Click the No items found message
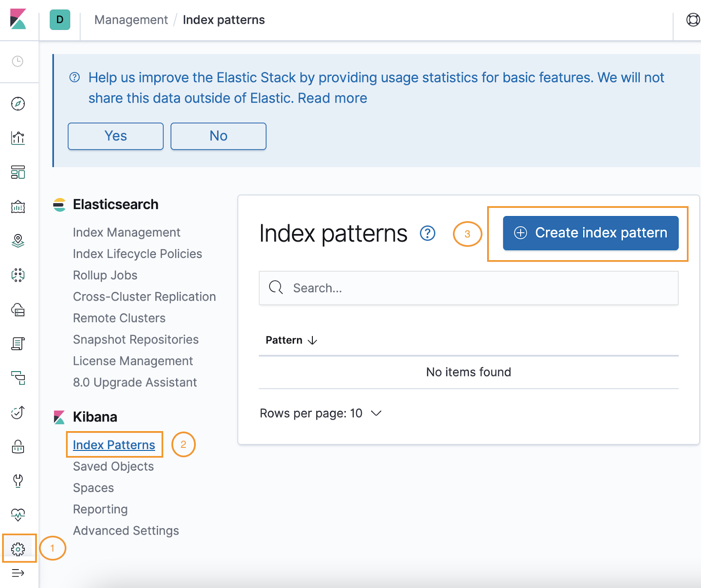This screenshot has height=588, width=701. click(468, 372)
